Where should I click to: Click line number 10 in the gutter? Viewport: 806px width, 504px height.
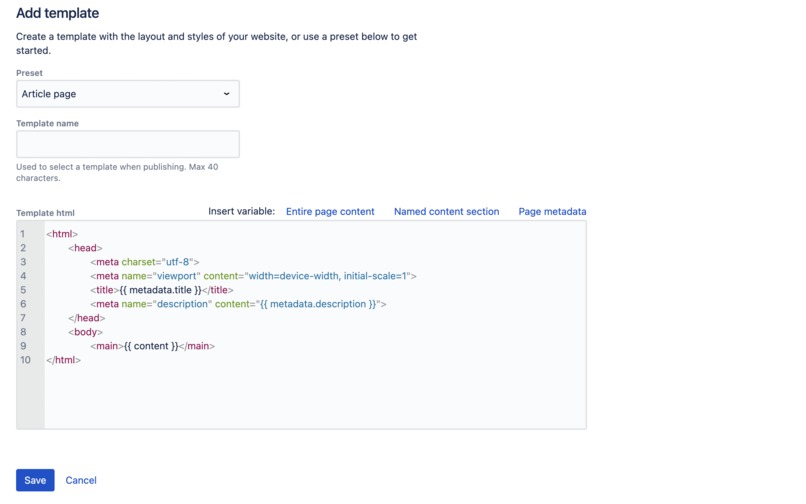tap(25, 360)
